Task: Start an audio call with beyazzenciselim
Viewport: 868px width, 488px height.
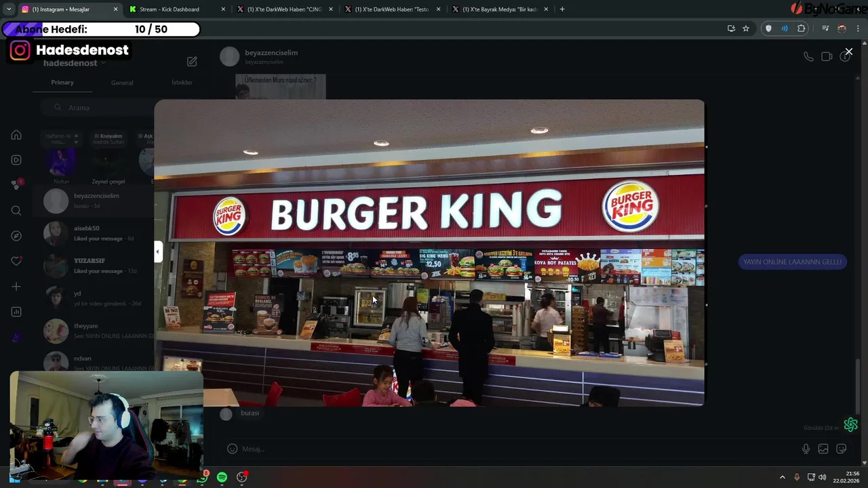Action: pyautogui.click(x=808, y=57)
